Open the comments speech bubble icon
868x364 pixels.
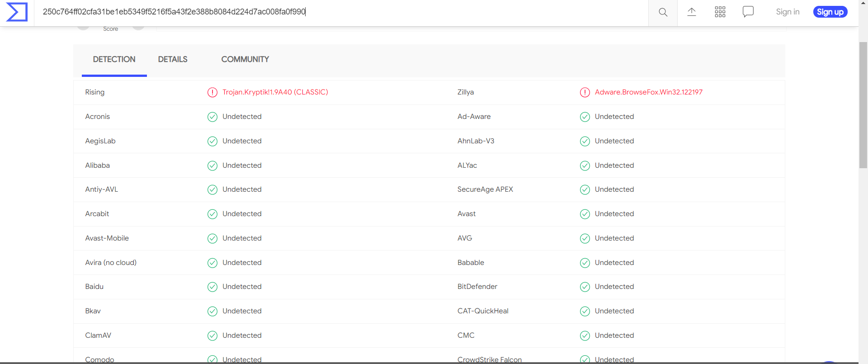point(748,12)
